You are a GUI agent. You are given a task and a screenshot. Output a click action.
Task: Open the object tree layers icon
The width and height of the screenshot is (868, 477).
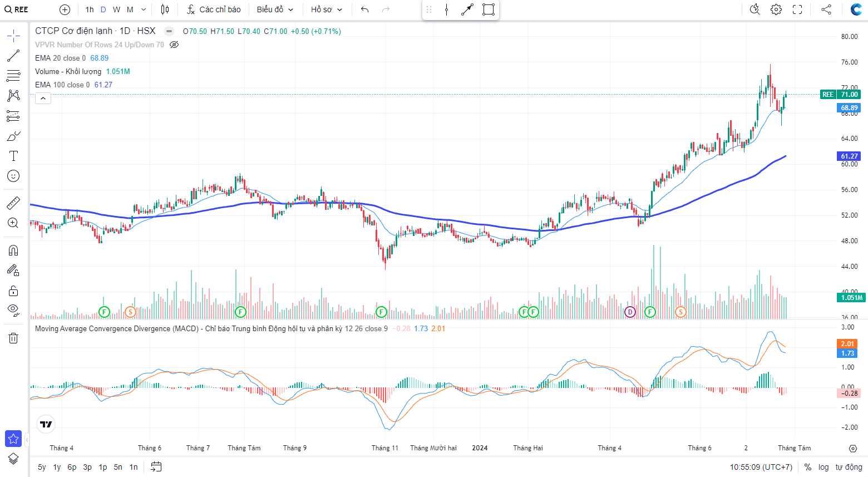click(13, 459)
